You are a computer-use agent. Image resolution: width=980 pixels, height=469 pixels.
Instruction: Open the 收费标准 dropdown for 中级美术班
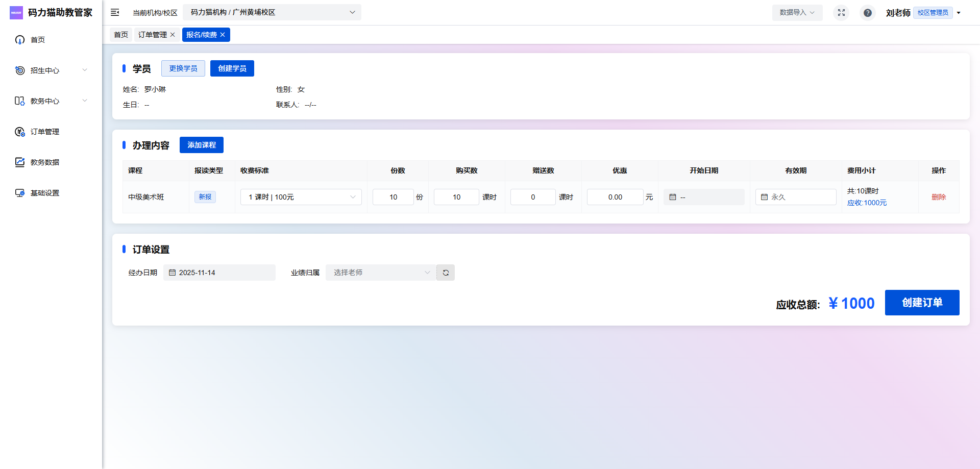(x=301, y=197)
